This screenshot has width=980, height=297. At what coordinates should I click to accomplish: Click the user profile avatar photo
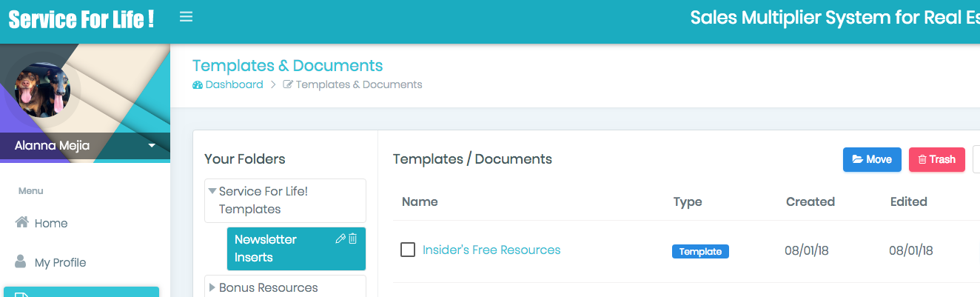click(x=42, y=90)
